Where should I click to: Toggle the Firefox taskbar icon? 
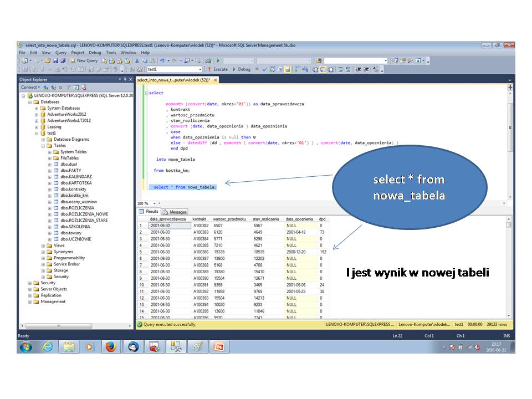(110, 347)
